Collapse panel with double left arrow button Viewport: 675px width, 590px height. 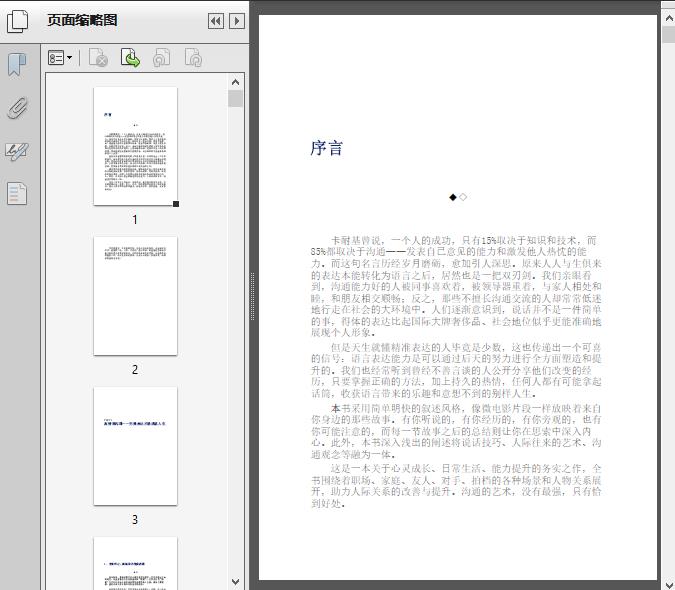point(216,21)
